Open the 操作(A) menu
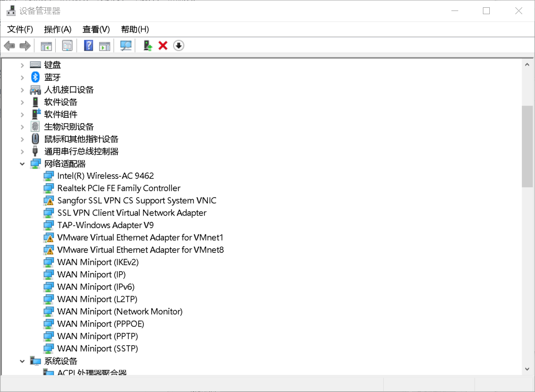The image size is (535, 392). click(x=58, y=29)
